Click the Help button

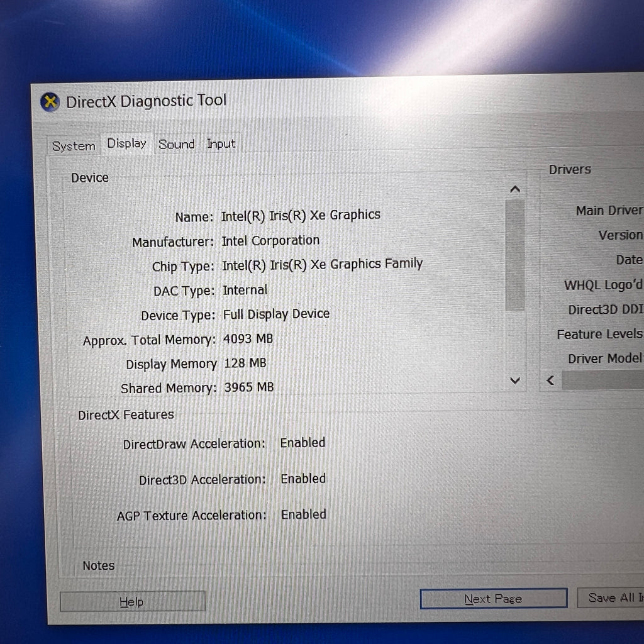[132, 601]
